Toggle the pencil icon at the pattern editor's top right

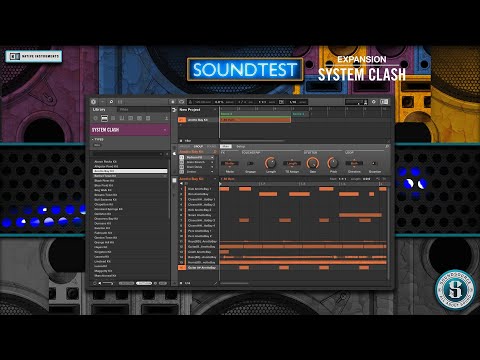[378, 179]
